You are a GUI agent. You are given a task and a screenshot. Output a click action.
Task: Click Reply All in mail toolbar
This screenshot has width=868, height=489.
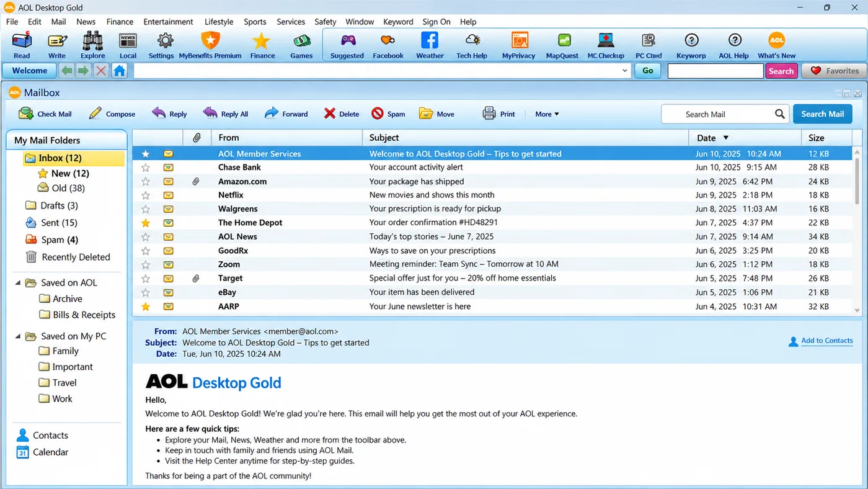point(226,114)
